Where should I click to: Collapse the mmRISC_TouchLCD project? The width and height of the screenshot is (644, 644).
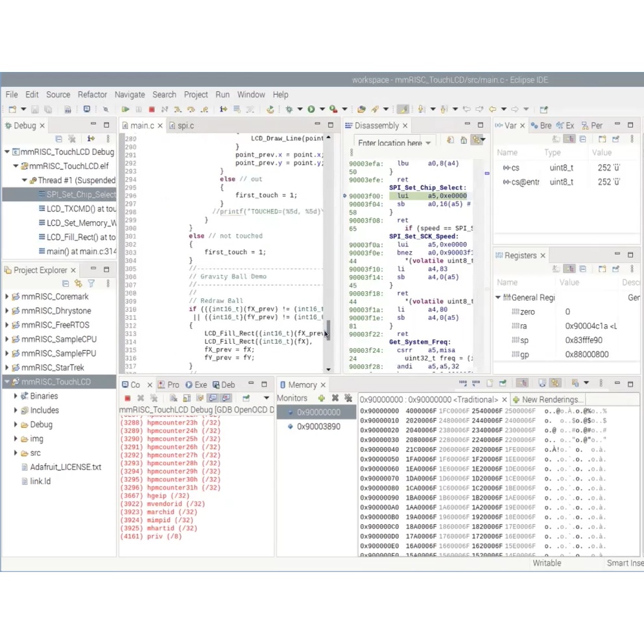(7, 382)
